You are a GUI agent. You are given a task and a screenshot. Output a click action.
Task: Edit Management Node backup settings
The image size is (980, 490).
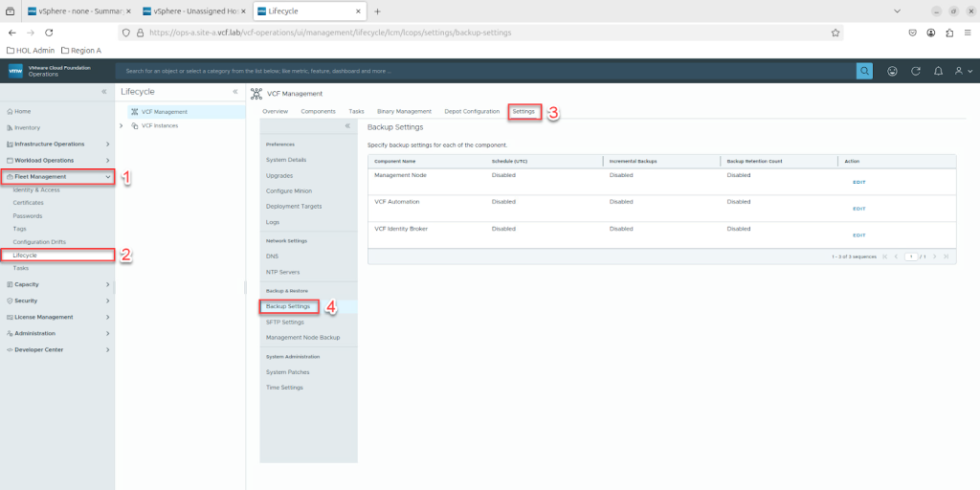(x=859, y=183)
